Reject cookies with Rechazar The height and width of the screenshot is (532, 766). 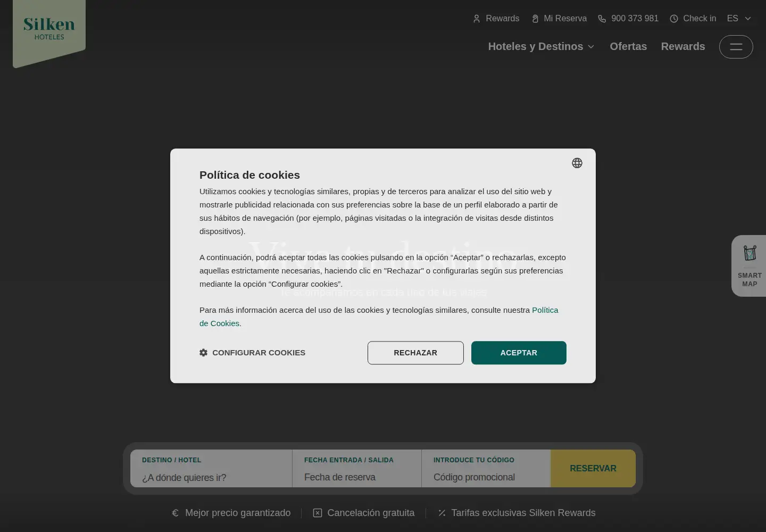click(415, 353)
